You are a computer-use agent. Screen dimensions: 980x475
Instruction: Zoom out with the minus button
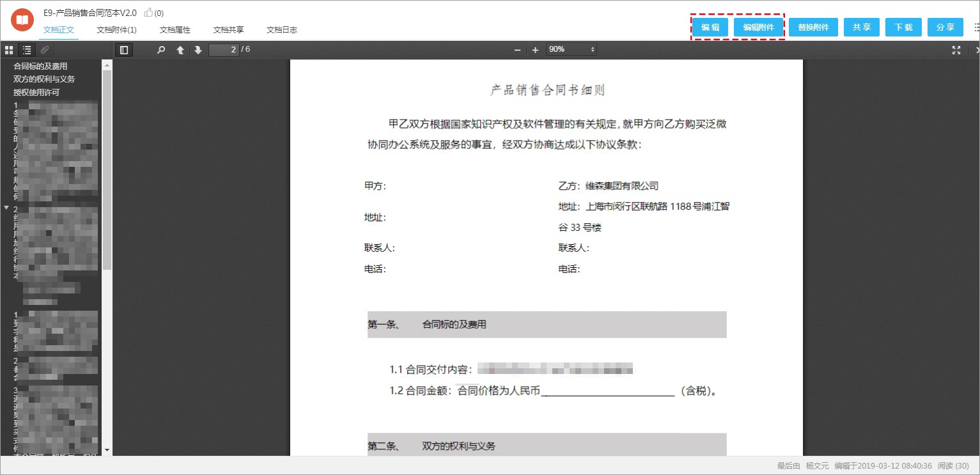[x=517, y=50]
